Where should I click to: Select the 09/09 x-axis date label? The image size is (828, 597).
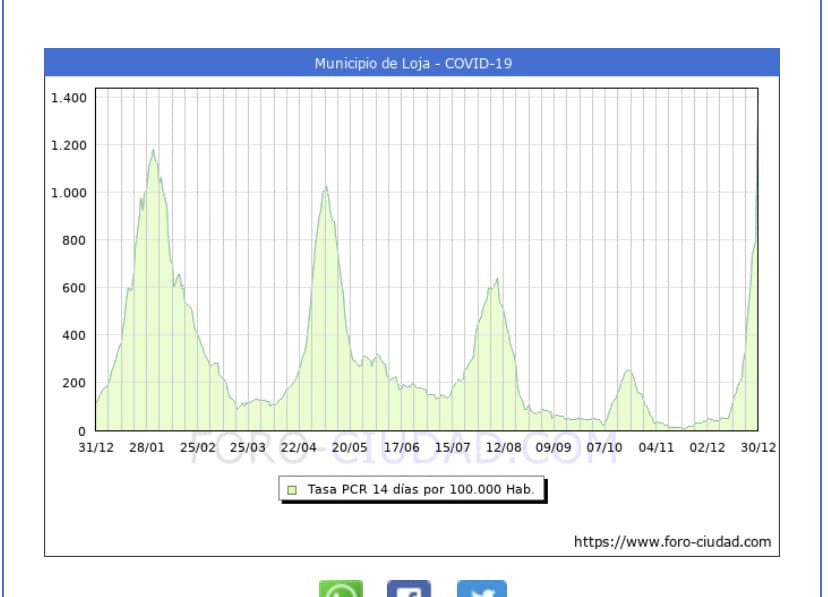coord(554,447)
